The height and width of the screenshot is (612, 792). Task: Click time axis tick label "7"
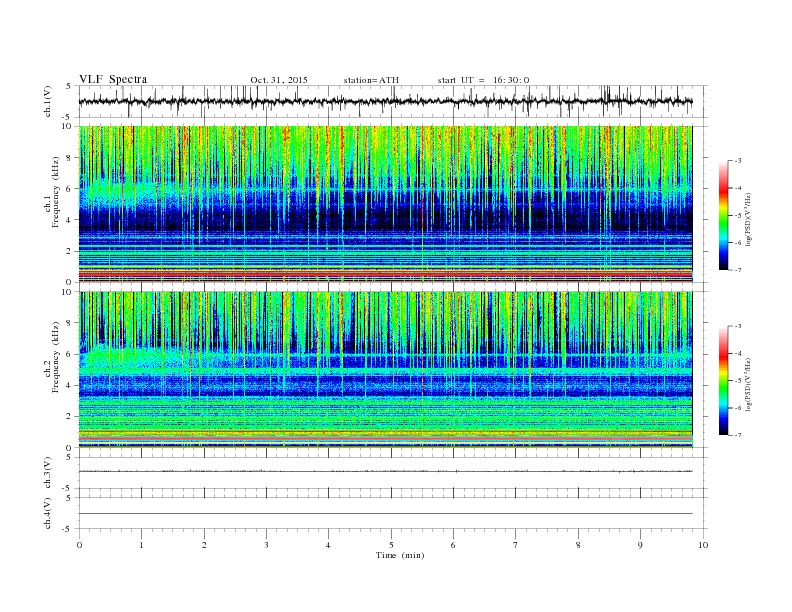516,545
